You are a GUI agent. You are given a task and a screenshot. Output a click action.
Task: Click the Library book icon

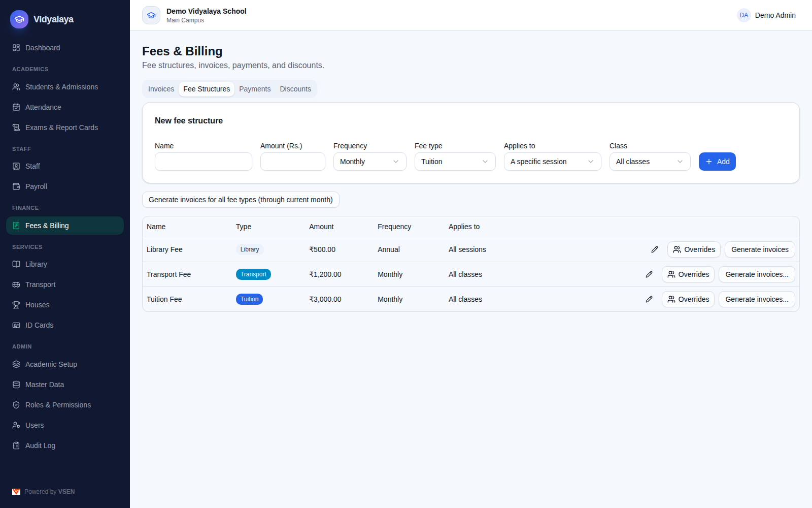click(x=16, y=264)
